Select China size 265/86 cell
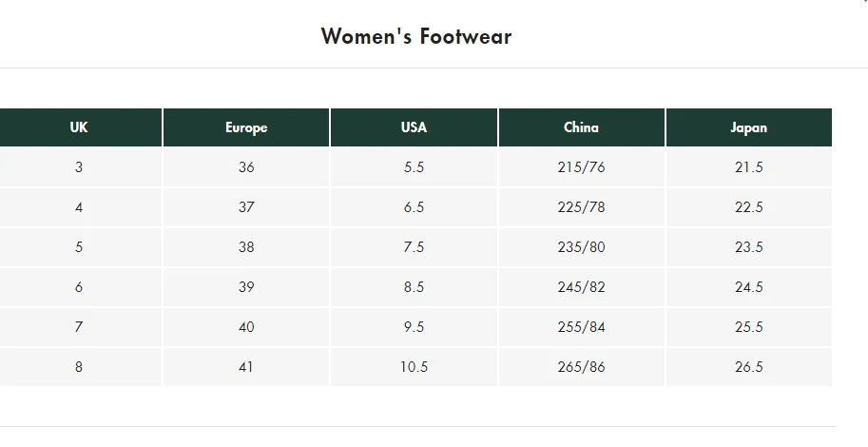 (x=581, y=367)
